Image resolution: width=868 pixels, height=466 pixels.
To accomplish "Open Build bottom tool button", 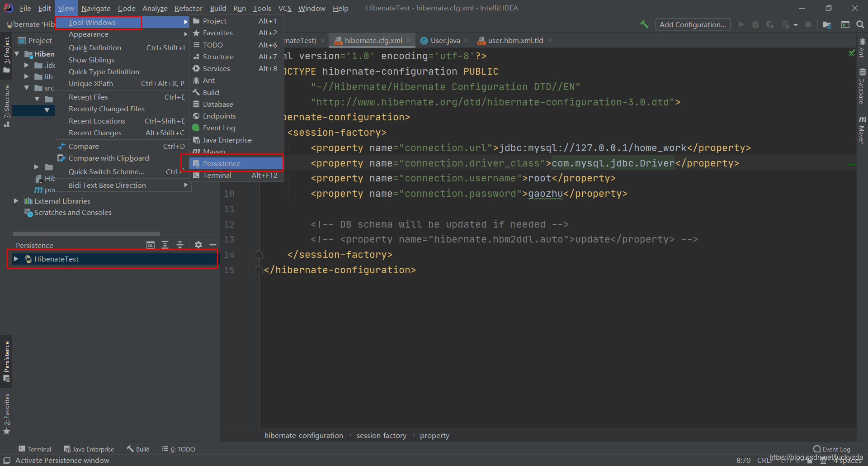I will click(x=138, y=449).
